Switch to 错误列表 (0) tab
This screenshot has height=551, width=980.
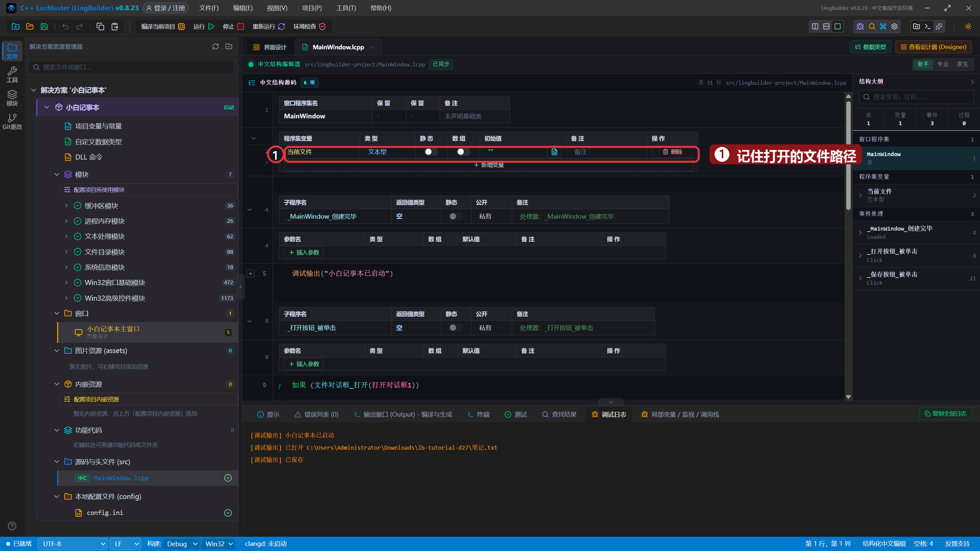point(316,414)
